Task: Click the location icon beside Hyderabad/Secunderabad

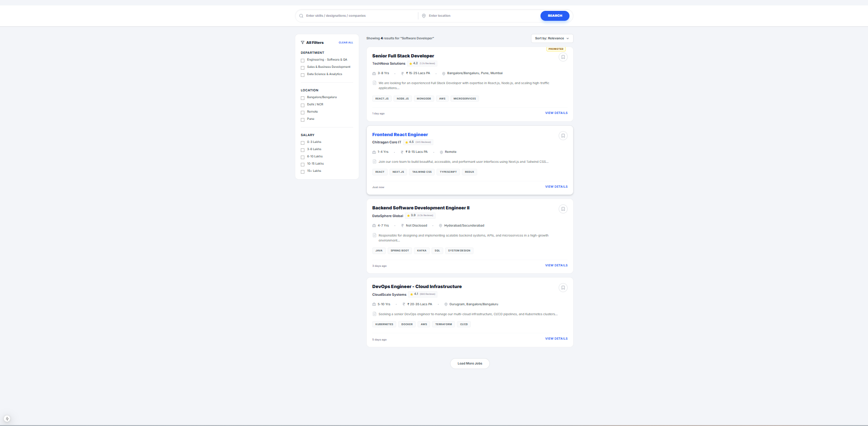Action: [441, 226]
